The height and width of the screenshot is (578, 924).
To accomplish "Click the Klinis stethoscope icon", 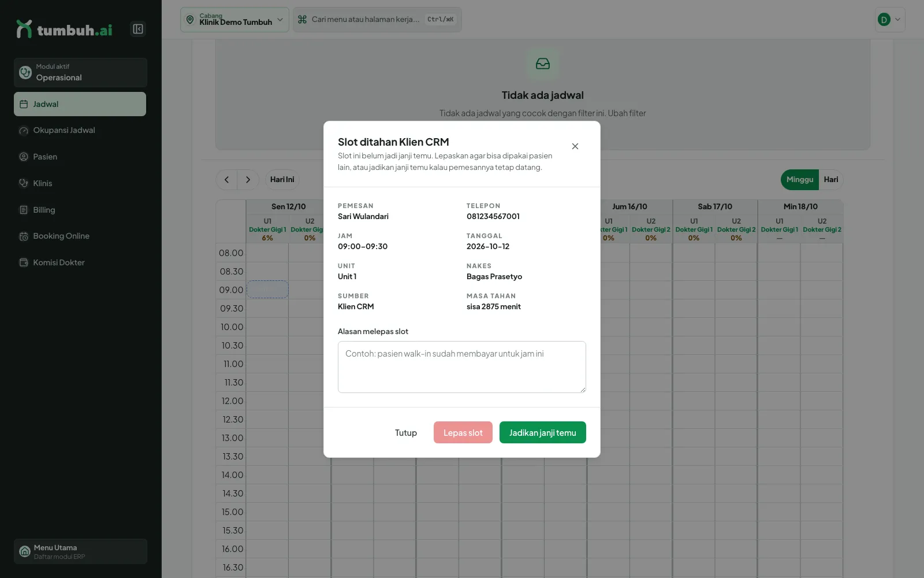I will click(x=24, y=183).
